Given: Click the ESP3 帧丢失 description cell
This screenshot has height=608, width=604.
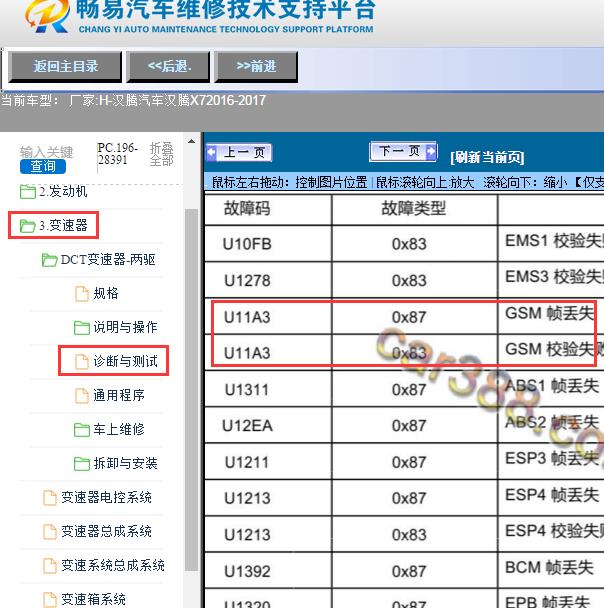Looking at the screenshot, I should pos(551,462).
